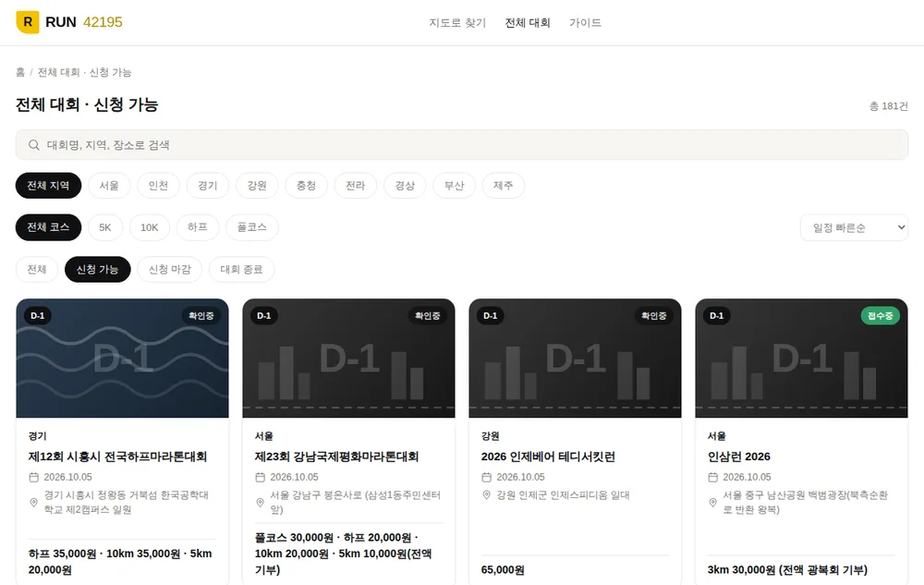Image resolution: width=924 pixels, height=585 pixels.
Task: Click the green 접수중 badge on 인삼런 card
Action: (881, 316)
